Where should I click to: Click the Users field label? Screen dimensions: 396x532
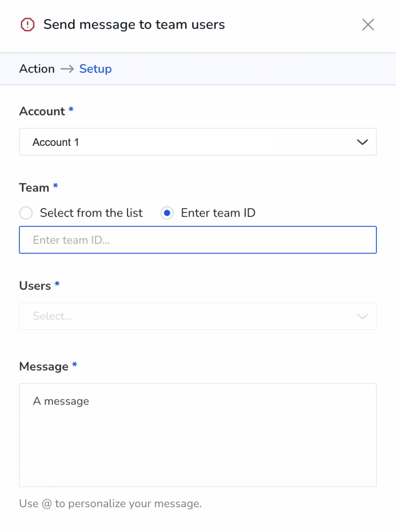coord(35,286)
